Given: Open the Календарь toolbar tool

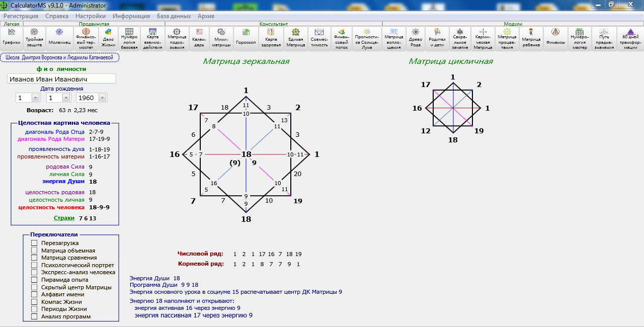Looking at the screenshot, I should pyautogui.click(x=199, y=38).
